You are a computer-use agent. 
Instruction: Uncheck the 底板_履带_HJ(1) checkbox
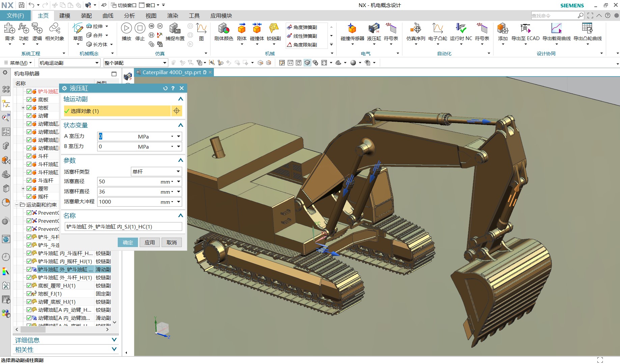(29, 285)
